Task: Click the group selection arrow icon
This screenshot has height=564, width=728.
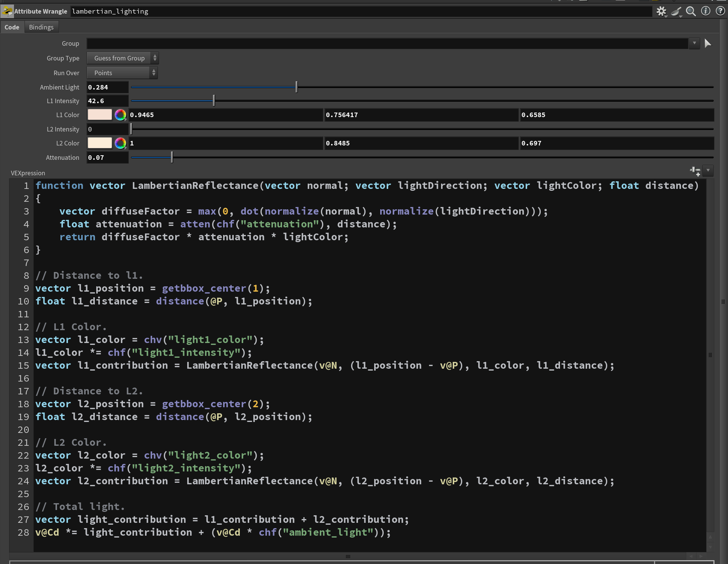Action: [708, 43]
